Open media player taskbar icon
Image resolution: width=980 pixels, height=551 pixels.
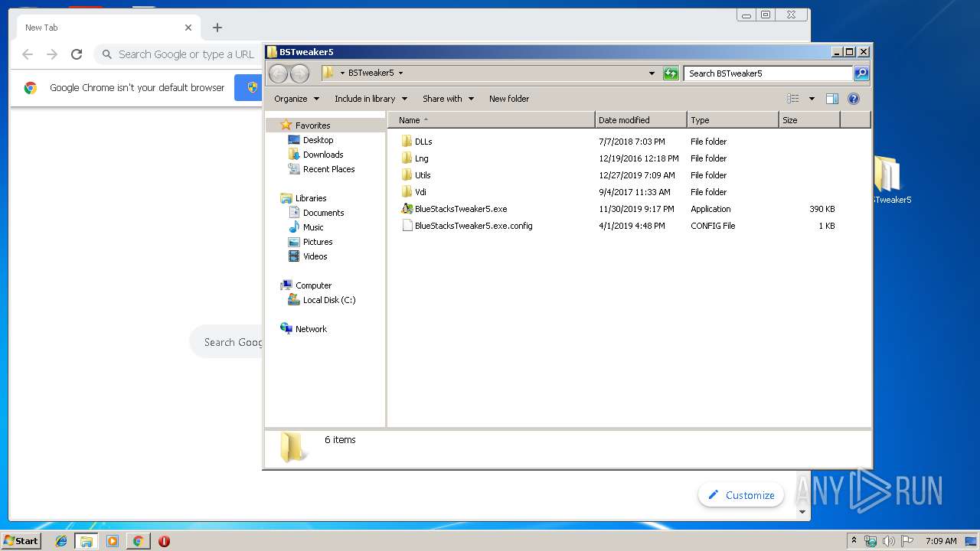click(x=113, y=541)
